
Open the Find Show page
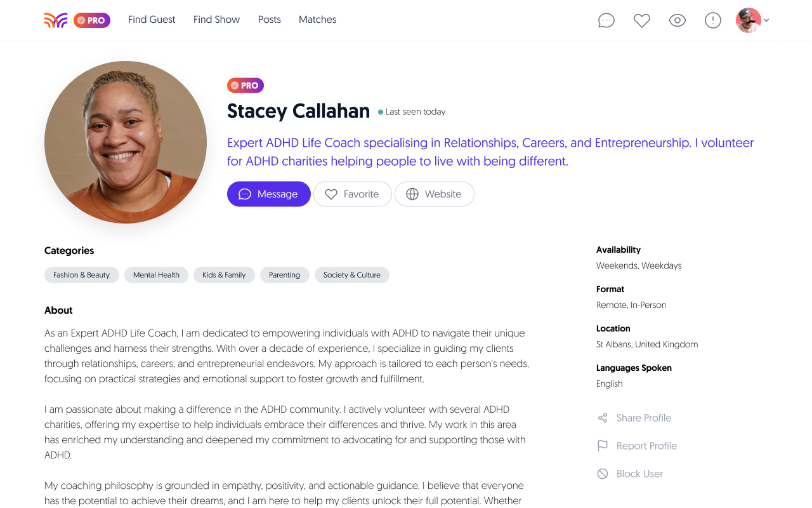[216, 20]
